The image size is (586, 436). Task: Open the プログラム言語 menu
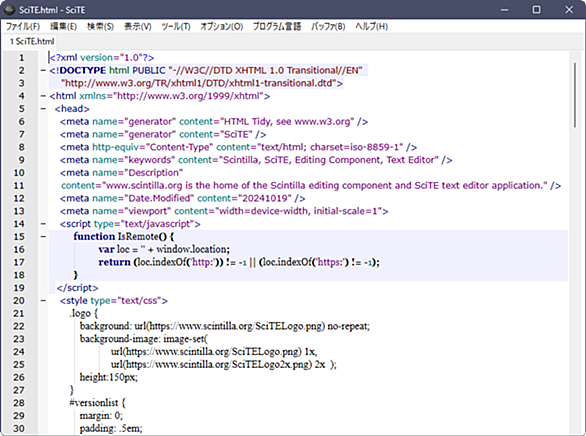tap(277, 27)
